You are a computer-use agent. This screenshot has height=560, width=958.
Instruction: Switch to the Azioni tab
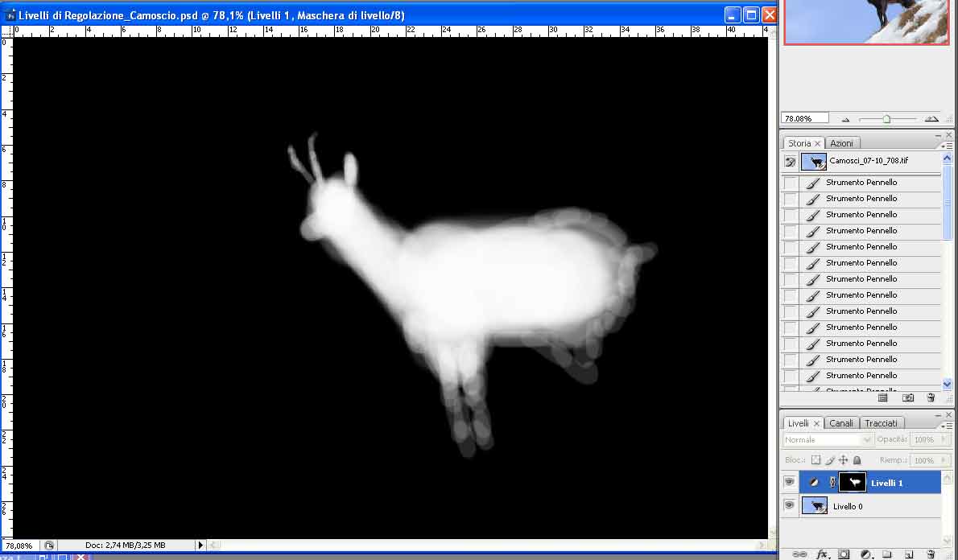click(841, 143)
